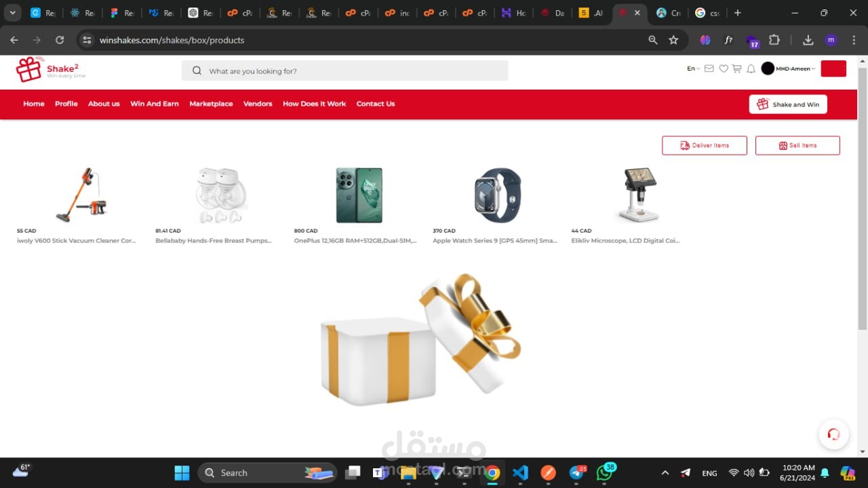Open Postman from taskbar
The width and height of the screenshot is (868, 488).
tap(548, 472)
